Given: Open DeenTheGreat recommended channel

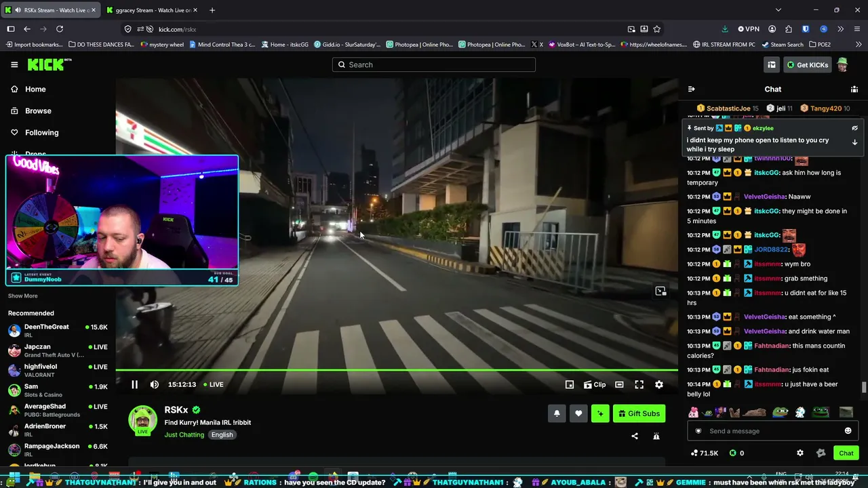Looking at the screenshot, I should coord(58,331).
